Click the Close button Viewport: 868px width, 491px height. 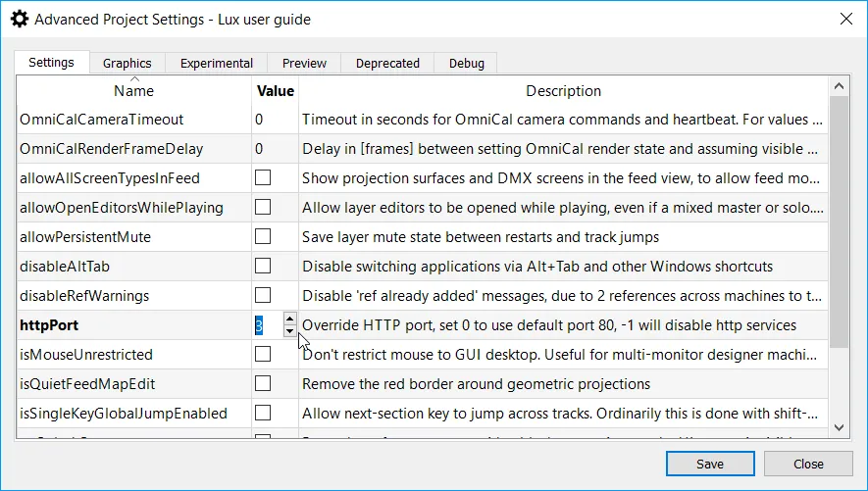pos(808,464)
